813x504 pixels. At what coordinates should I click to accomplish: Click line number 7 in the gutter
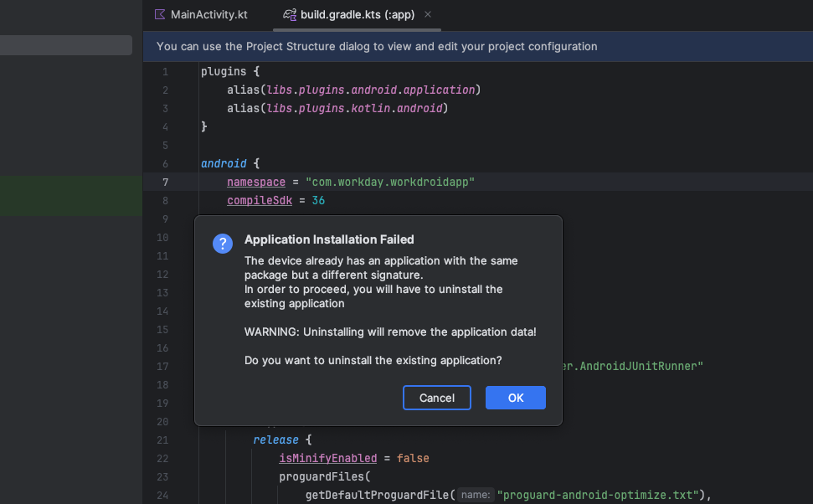pyautogui.click(x=165, y=182)
